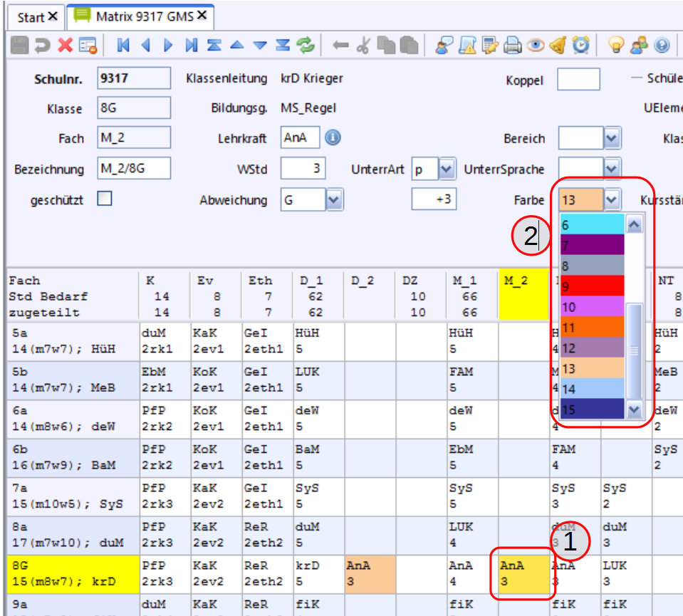This screenshot has width=683, height=616.
Task: Select gray color 8 in Farbe list
Action: click(x=592, y=266)
